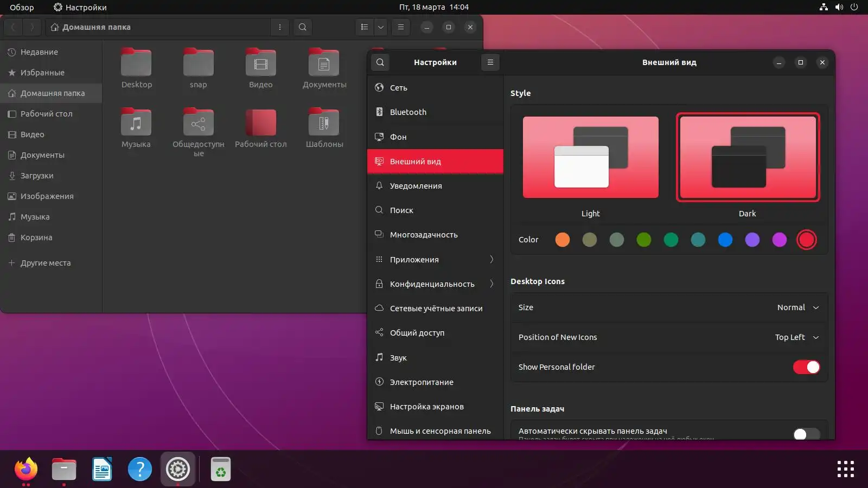
Task: Choose the magenta accent color
Action: click(x=780, y=240)
